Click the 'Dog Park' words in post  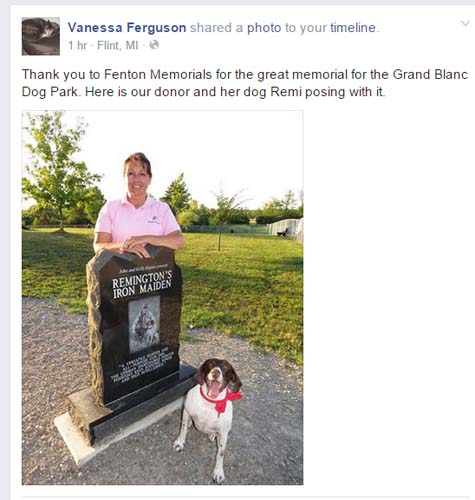coord(49,92)
